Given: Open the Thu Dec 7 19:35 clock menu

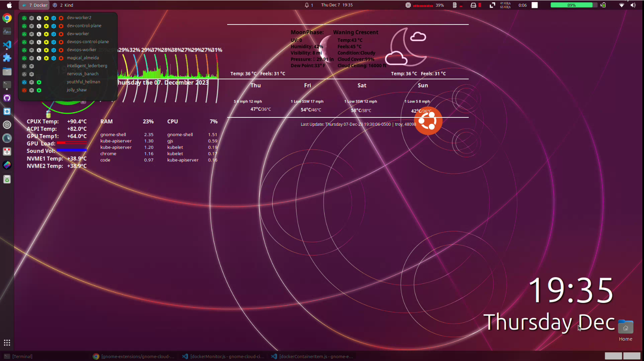Looking at the screenshot, I should tap(337, 5).
